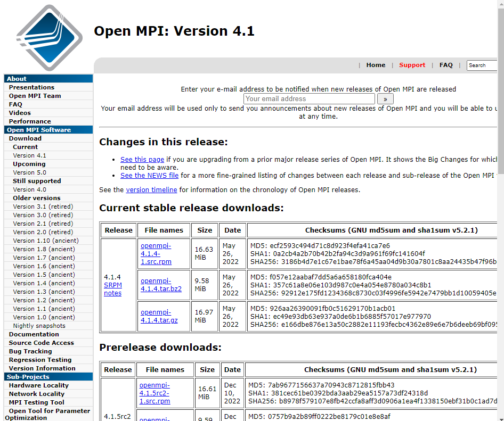Click the MD5 ecf2593c494d71c8d923f4efa41ca7e6 checksum
This screenshot has height=421, width=504.
pyautogui.click(x=320, y=246)
